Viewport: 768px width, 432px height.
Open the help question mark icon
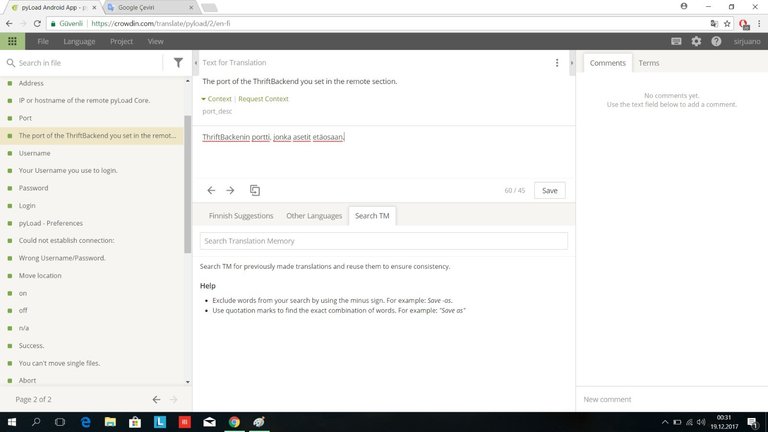point(716,41)
